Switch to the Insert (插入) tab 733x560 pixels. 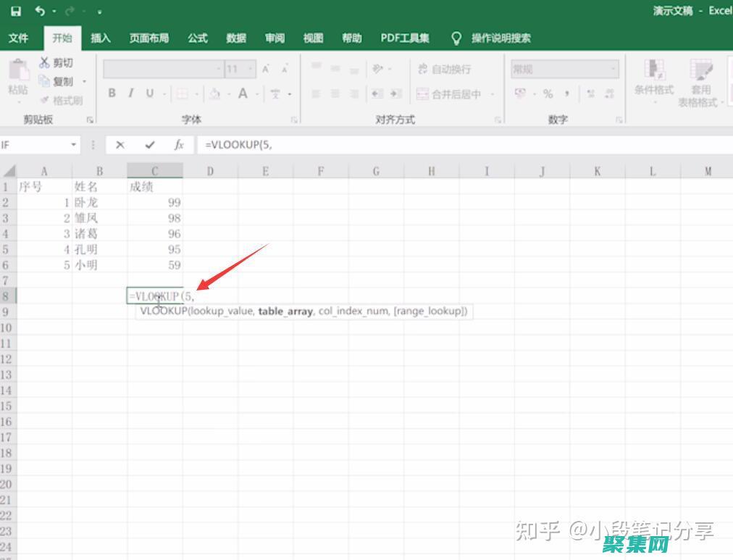coord(101,38)
